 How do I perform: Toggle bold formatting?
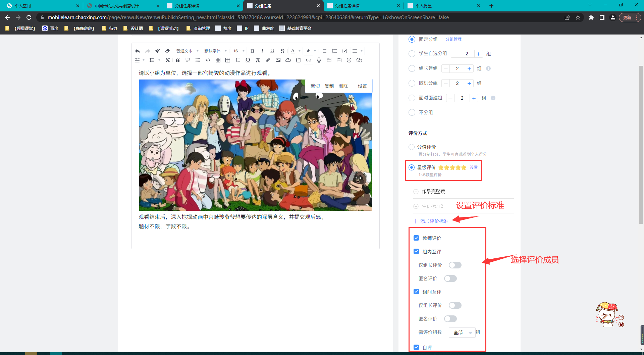[x=252, y=51]
